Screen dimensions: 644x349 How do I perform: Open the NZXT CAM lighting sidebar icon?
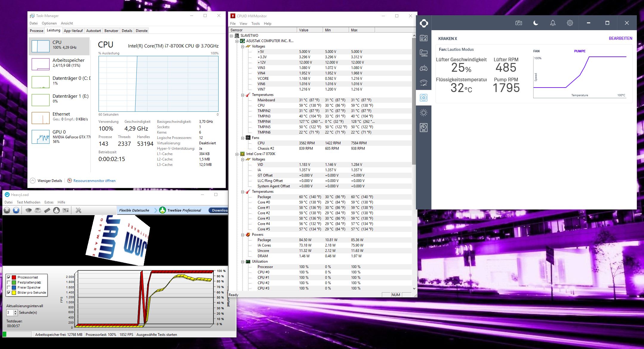point(424,113)
